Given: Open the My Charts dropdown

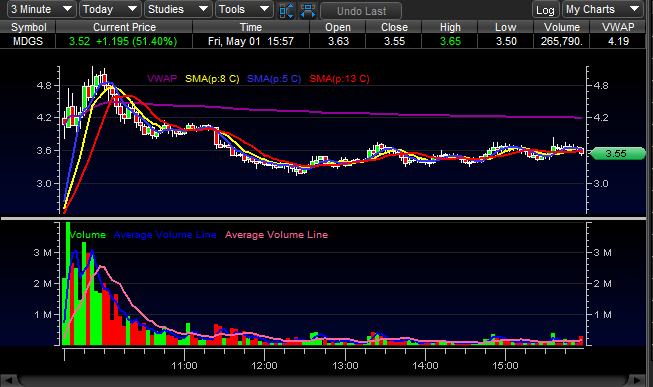Looking at the screenshot, I should click(603, 9).
